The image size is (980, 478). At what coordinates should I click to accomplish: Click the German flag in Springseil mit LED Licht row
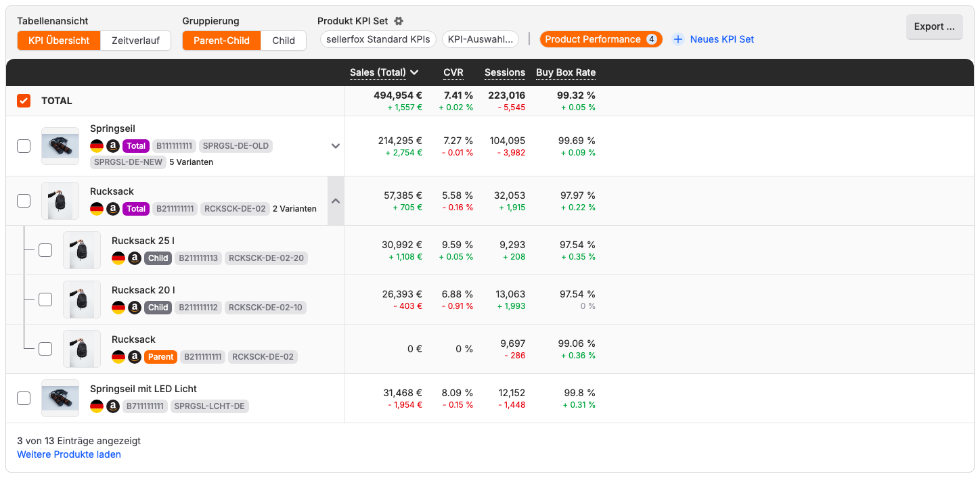(97, 406)
